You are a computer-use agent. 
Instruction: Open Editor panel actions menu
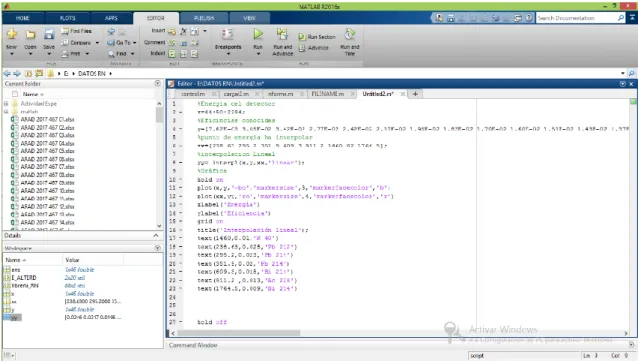(x=623, y=84)
